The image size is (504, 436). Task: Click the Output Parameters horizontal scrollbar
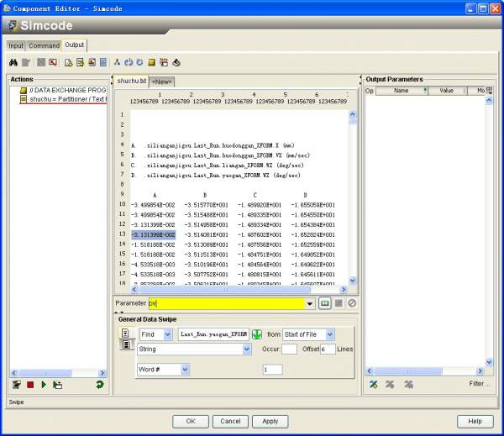pos(424,371)
